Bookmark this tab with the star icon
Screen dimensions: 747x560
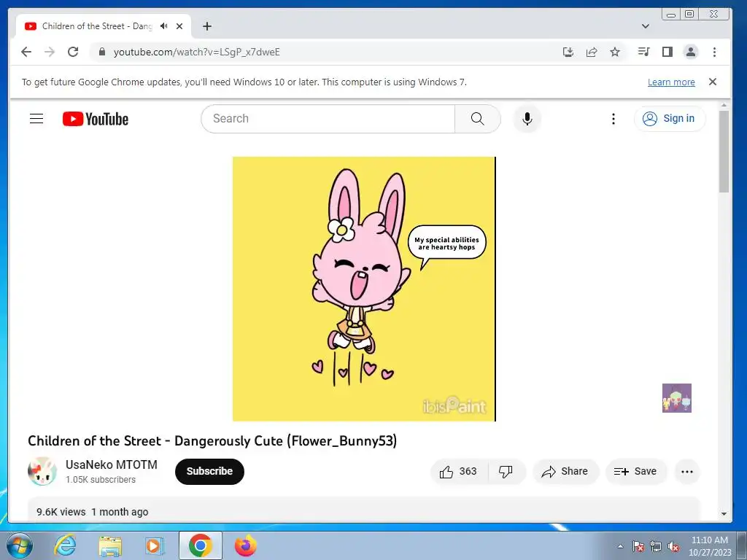(615, 52)
